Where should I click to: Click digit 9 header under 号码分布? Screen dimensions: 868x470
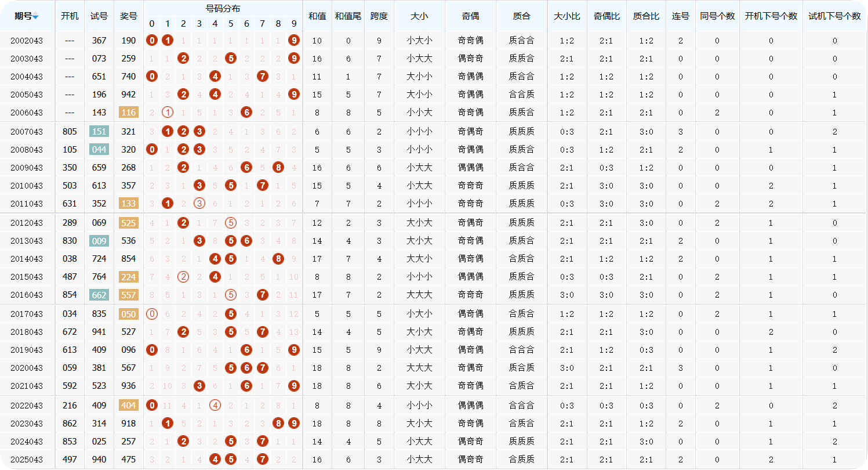click(294, 24)
